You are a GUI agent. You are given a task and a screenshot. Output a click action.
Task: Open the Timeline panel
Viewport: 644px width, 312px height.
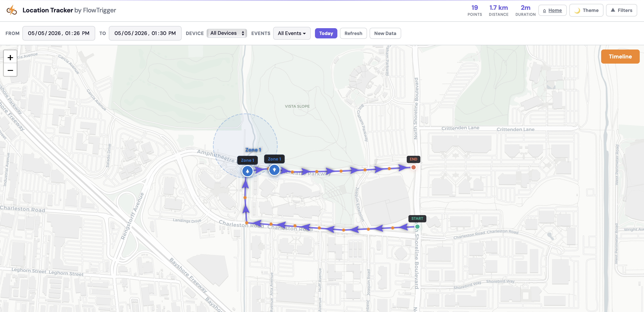[x=620, y=57]
